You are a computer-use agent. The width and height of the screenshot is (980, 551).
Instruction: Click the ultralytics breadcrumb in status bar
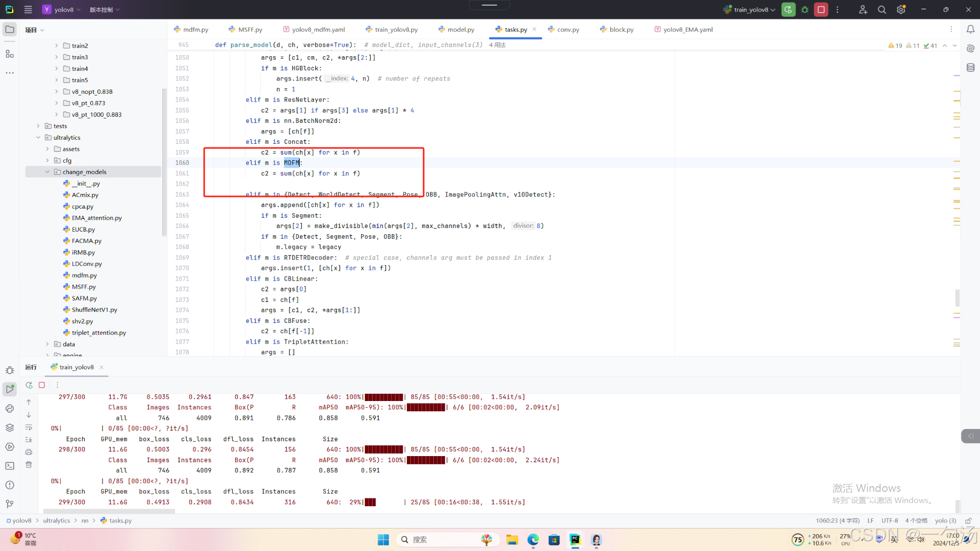[x=56, y=521]
